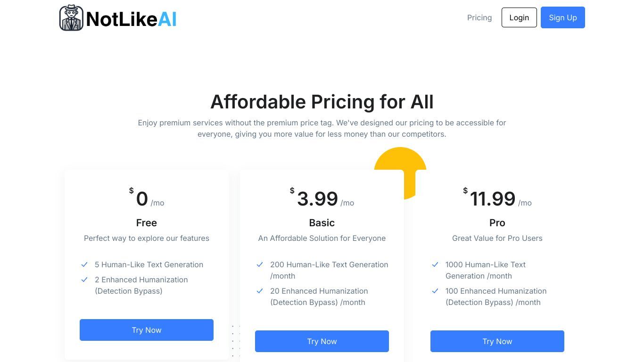Click checkmark beside 1000 Human-Like Text Generation
The width and height of the screenshot is (644, 362).
tap(435, 264)
